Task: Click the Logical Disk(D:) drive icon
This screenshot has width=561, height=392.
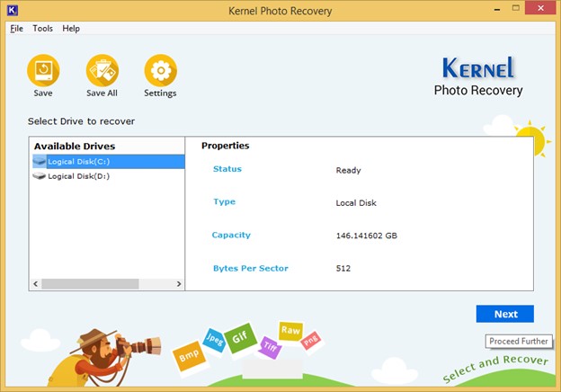Action: coord(40,176)
